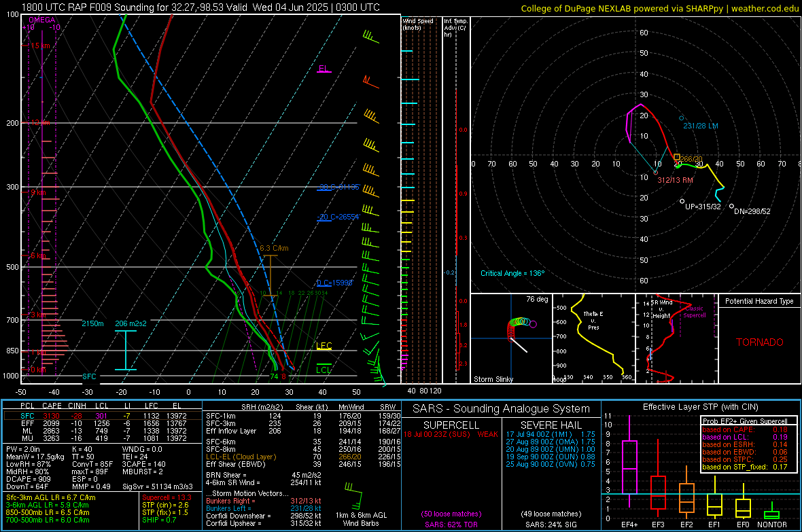This screenshot has width=802, height=532.
Task: Click the '206 m2s2' inflow label
Action: (131, 323)
